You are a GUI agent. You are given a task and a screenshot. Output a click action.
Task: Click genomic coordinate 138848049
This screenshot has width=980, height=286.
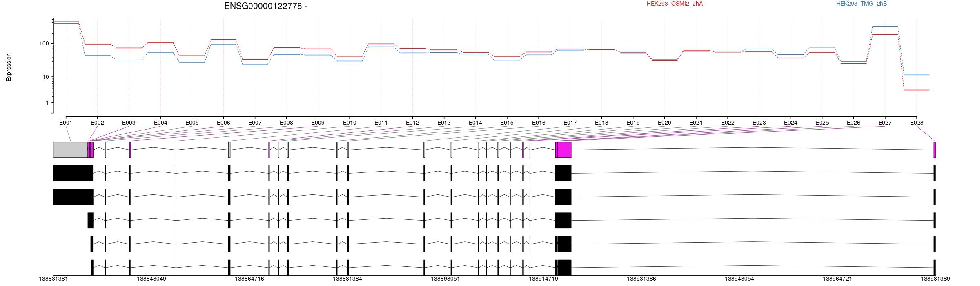[x=151, y=279]
